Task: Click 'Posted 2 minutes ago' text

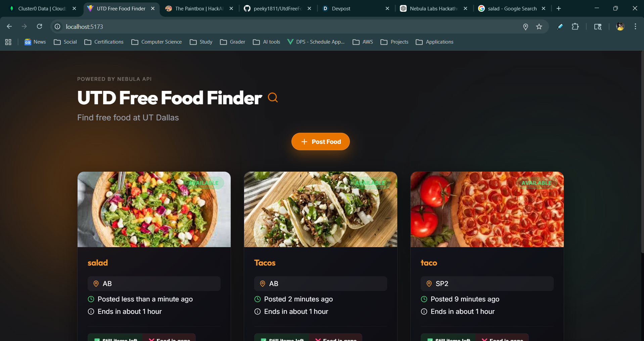Action: point(298,299)
